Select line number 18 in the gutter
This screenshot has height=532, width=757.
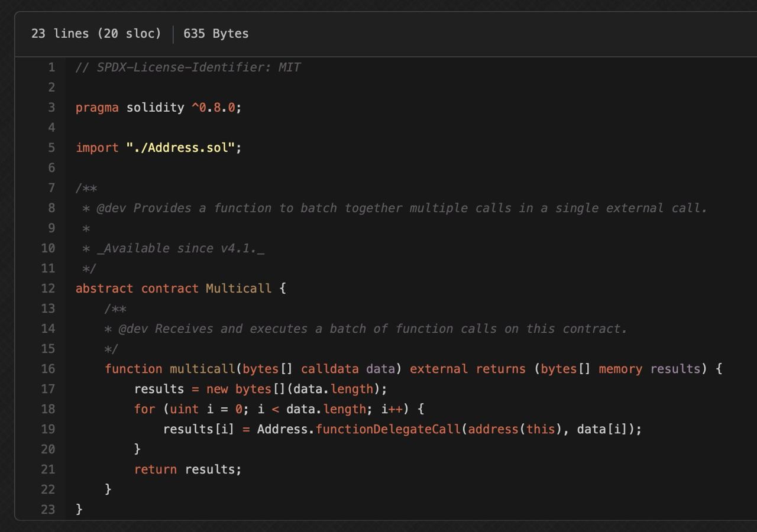pyautogui.click(x=48, y=409)
